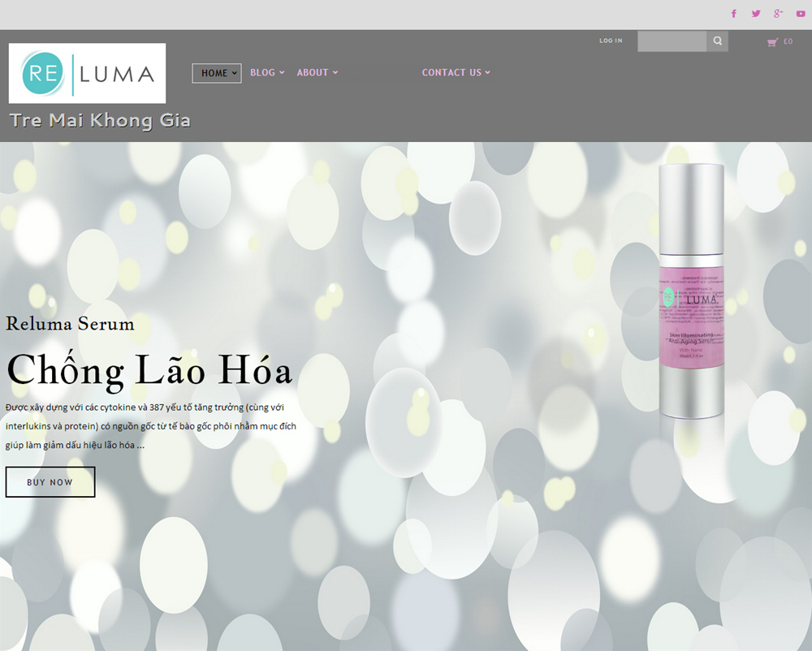Click the search magnifier icon

click(717, 41)
